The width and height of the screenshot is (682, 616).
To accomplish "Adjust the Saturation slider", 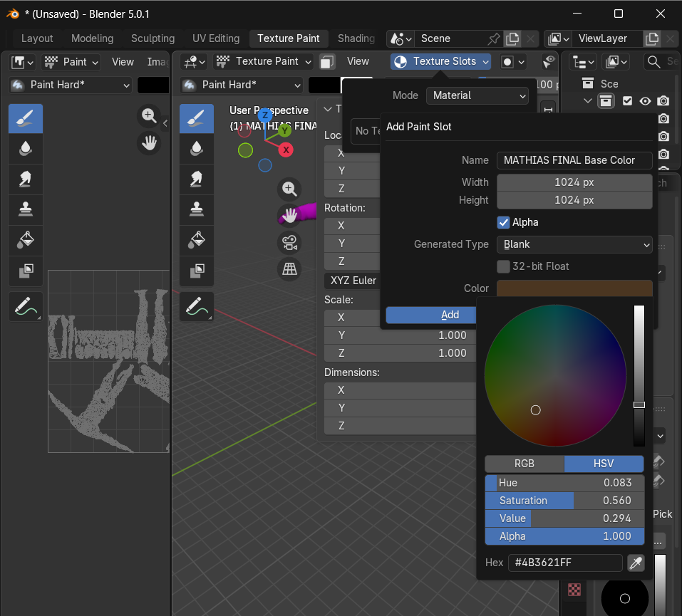I will pyautogui.click(x=564, y=501).
